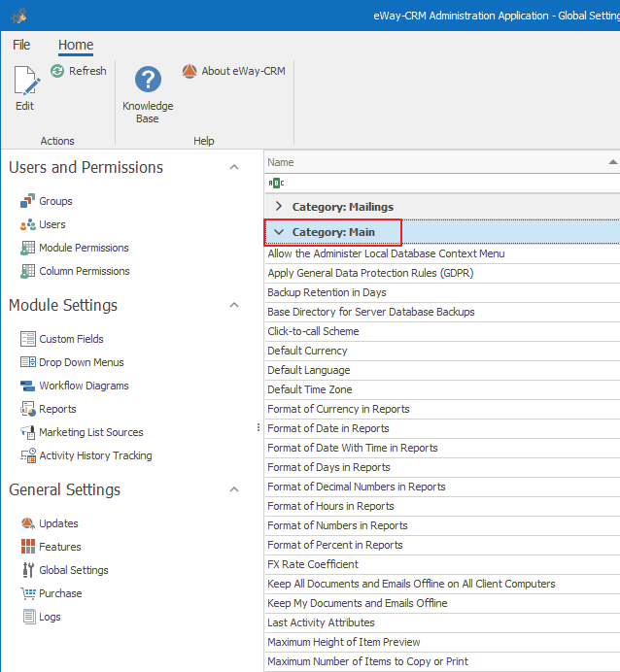Screen dimensions: 620x672
Task: Open the File menu
Action: (x=21, y=45)
